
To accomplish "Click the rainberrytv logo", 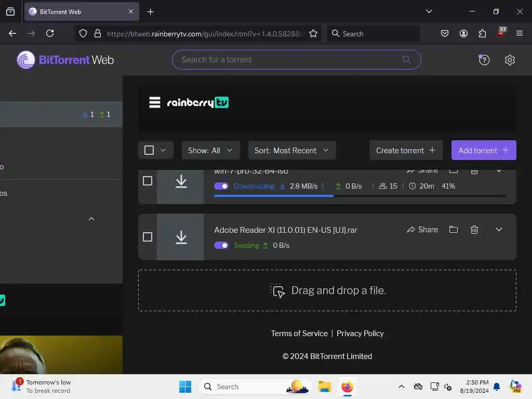I will click(198, 102).
